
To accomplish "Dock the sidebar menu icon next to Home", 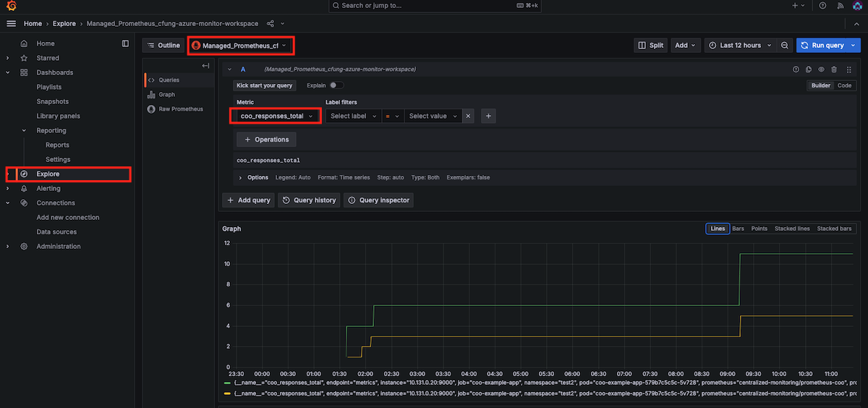I will (x=125, y=43).
